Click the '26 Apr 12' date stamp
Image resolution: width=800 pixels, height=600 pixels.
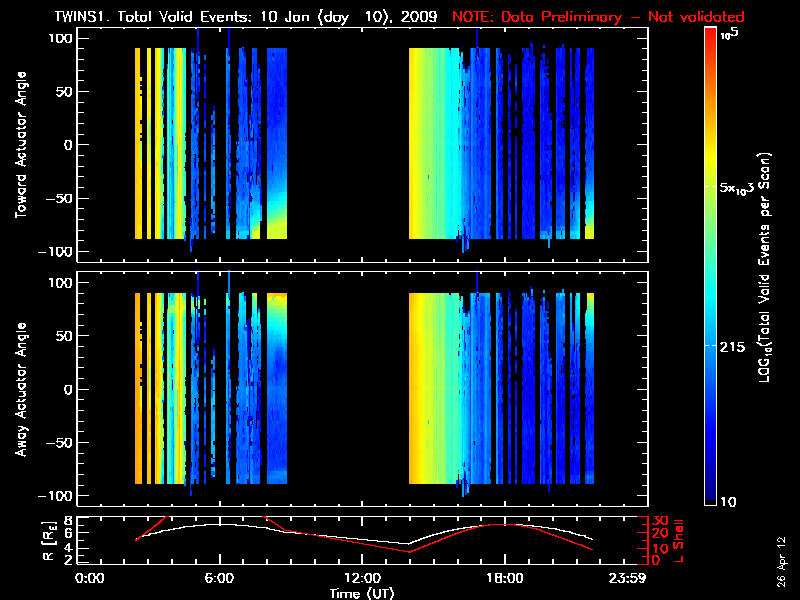pos(781,552)
